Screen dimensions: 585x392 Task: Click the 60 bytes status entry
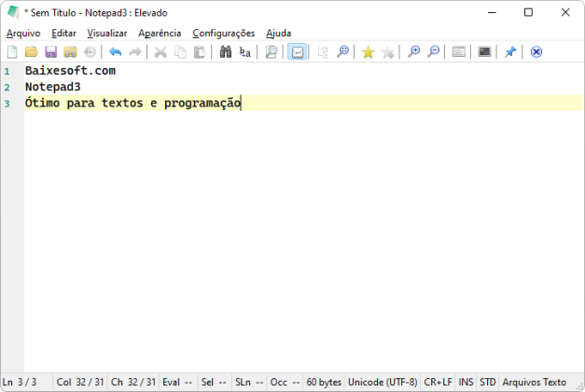(x=324, y=383)
